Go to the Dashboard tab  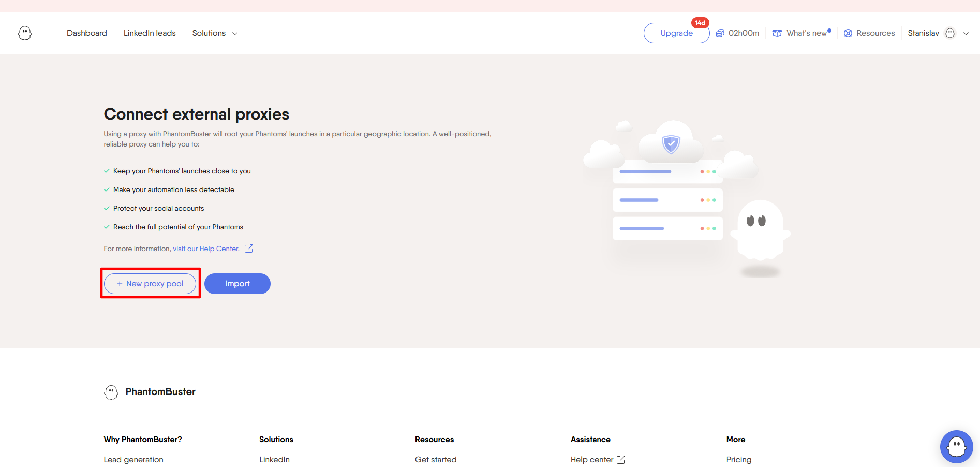(x=87, y=33)
